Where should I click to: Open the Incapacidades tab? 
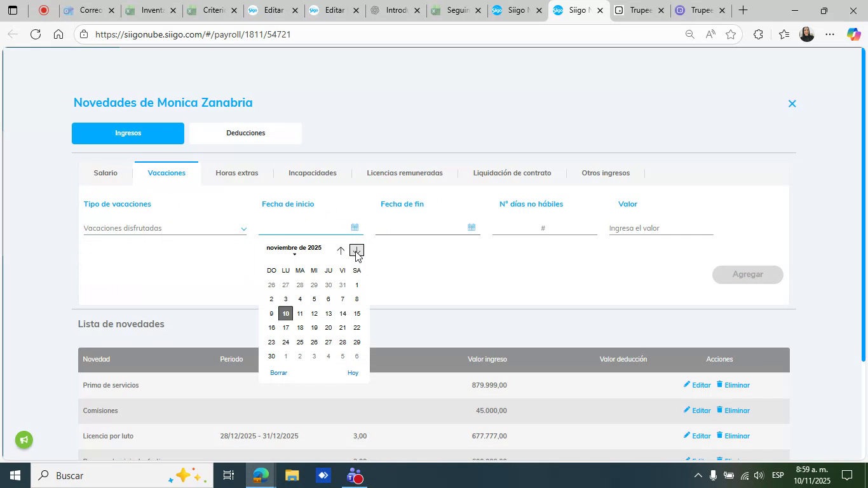pos(313,173)
